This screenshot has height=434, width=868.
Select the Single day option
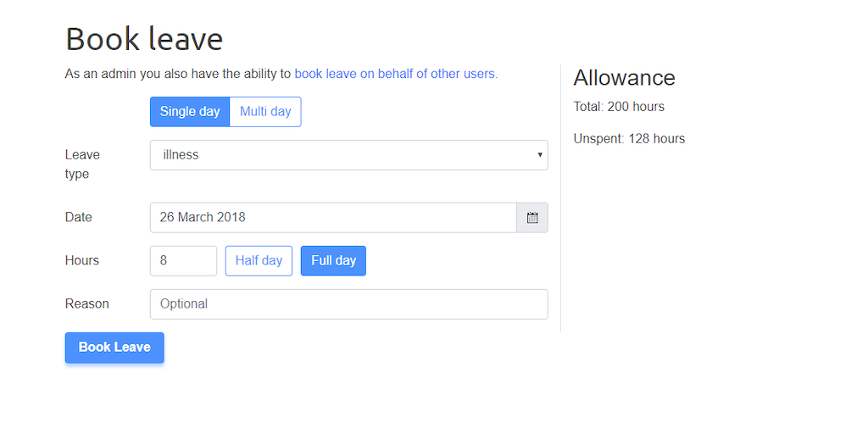pyautogui.click(x=190, y=112)
